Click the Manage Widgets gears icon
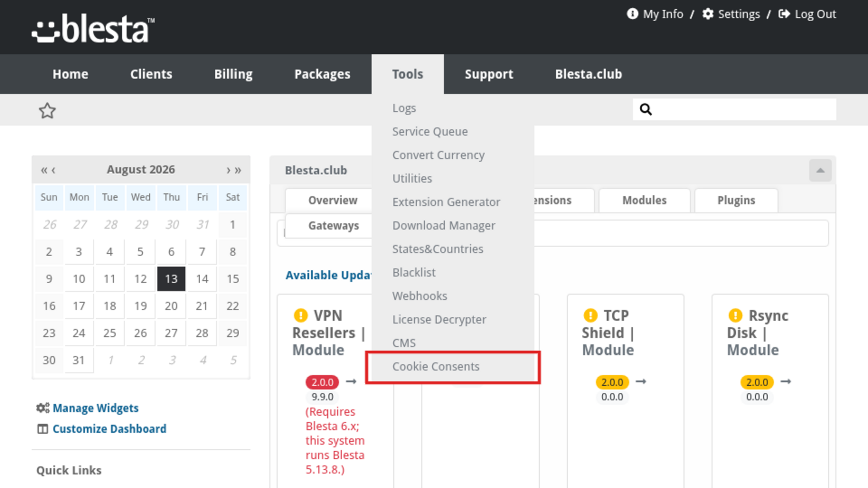The height and width of the screenshot is (488, 868). click(43, 408)
